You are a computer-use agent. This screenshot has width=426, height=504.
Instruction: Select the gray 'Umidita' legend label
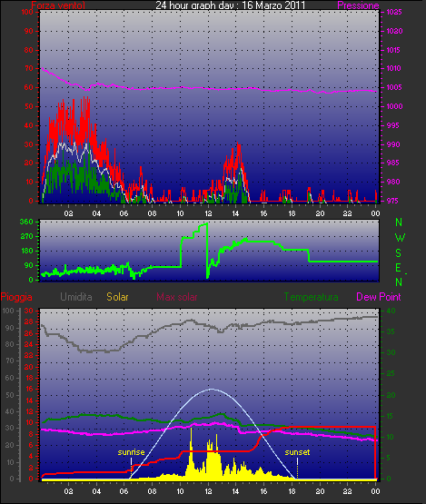coord(76,297)
